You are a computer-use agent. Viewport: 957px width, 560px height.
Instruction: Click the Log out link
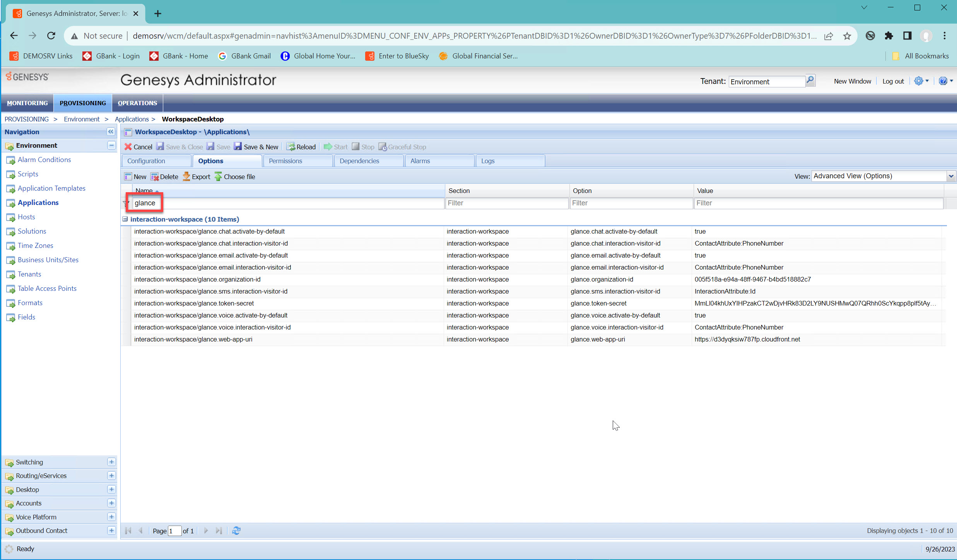click(x=893, y=81)
